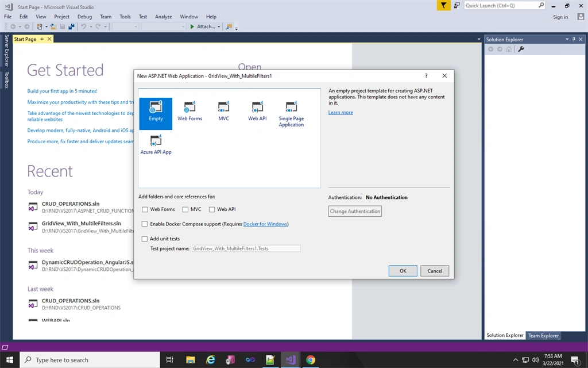Select the Azure API App template
The width and height of the screenshot is (588, 368).
(156, 144)
